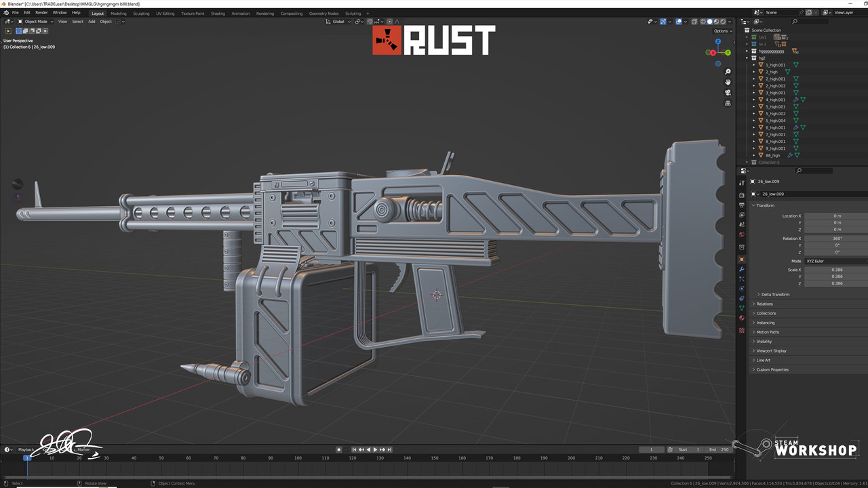This screenshot has width=868, height=488.
Task: Open the Tool properties tab
Action: (x=742, y=183)
